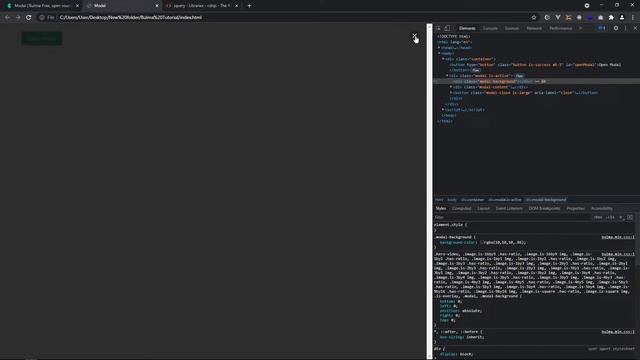Open the Sources tab

(x=512, y=28)
